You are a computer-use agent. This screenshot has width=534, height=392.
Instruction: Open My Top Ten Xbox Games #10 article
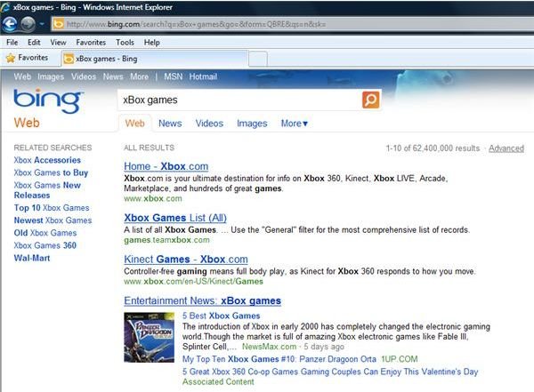[x=279, y=359]
